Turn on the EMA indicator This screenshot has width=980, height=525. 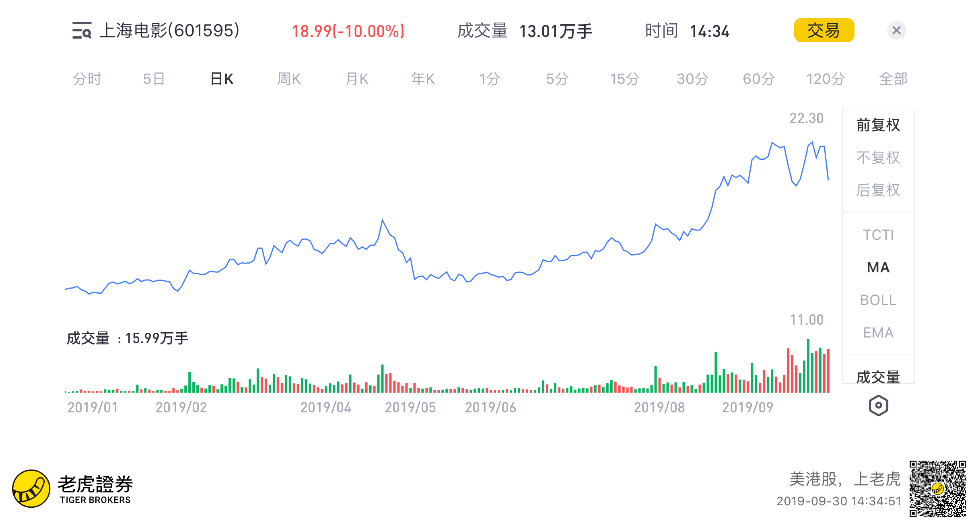(878, 333)
